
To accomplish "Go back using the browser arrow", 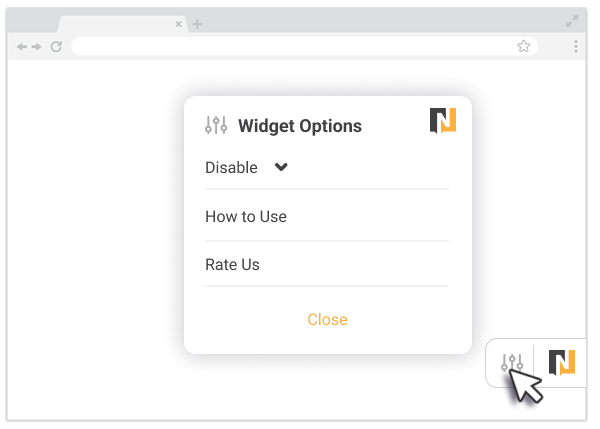I will click(x=22, y=47).
